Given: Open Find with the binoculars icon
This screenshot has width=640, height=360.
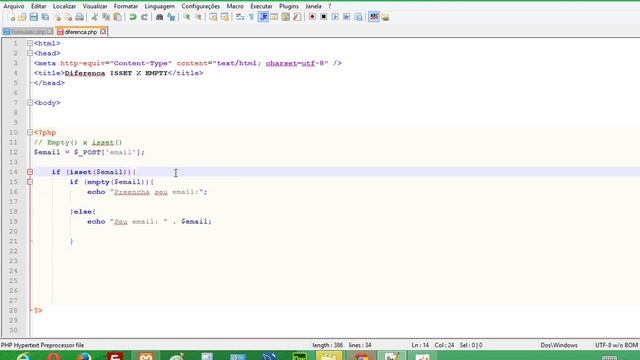Looking at the screenshot, I should [x=159, y=17].
